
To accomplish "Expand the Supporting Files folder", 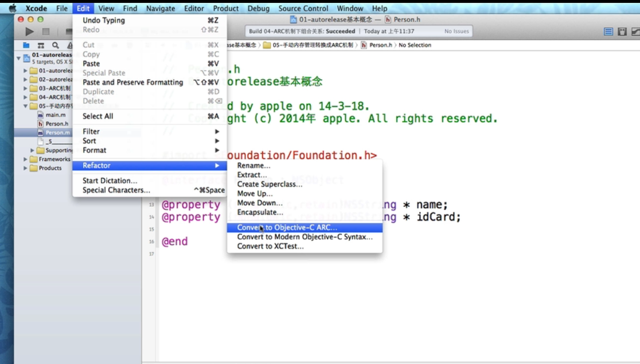I will click(x=32, y=150).
